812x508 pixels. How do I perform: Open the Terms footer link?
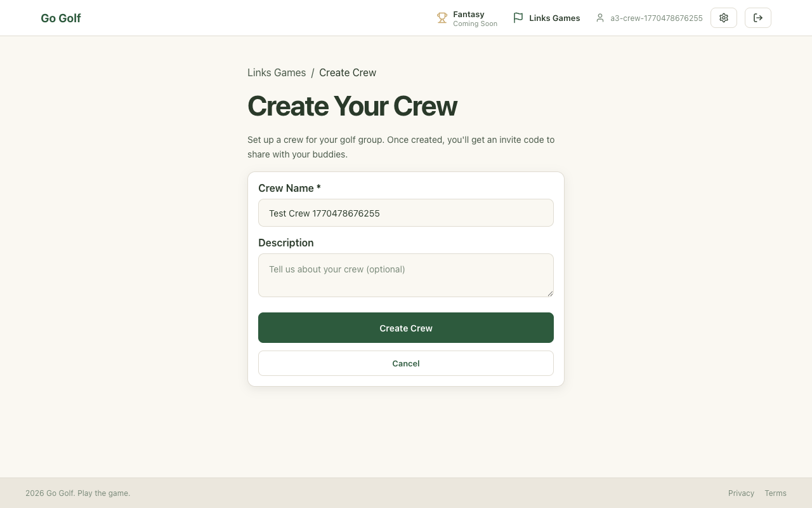(x=775, y=493)
